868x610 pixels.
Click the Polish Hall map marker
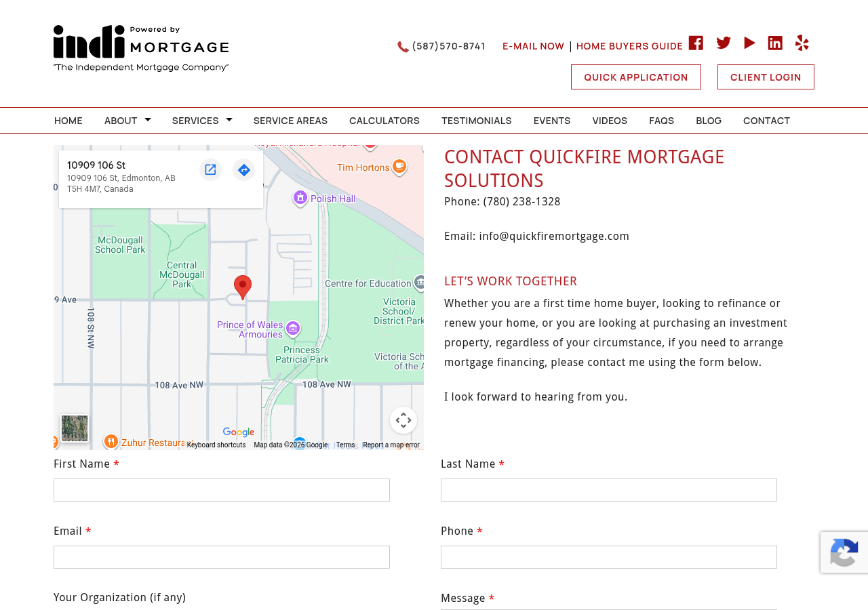[x=300, y=198]
